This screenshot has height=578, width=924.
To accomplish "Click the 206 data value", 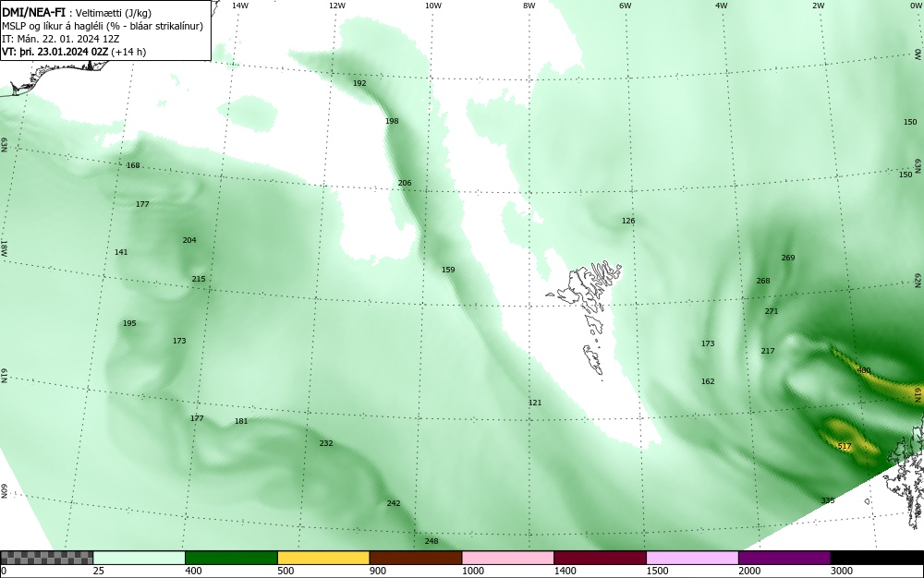I will [405, 183].
